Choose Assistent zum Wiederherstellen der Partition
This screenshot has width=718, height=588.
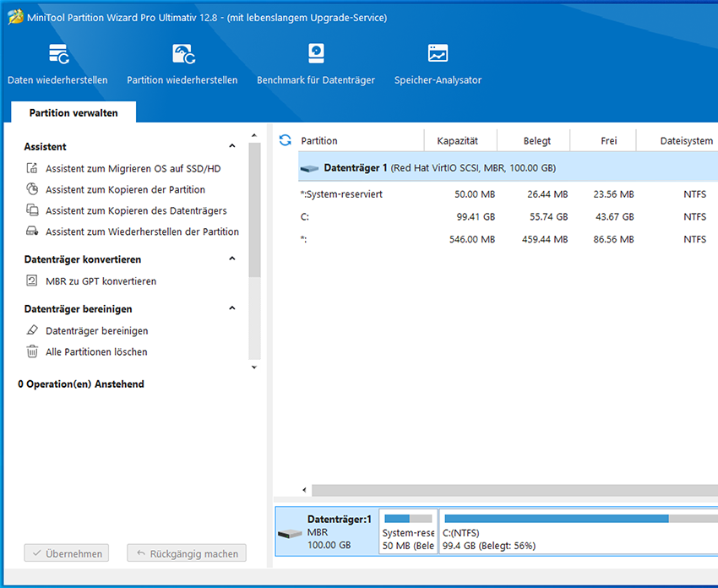142,231
